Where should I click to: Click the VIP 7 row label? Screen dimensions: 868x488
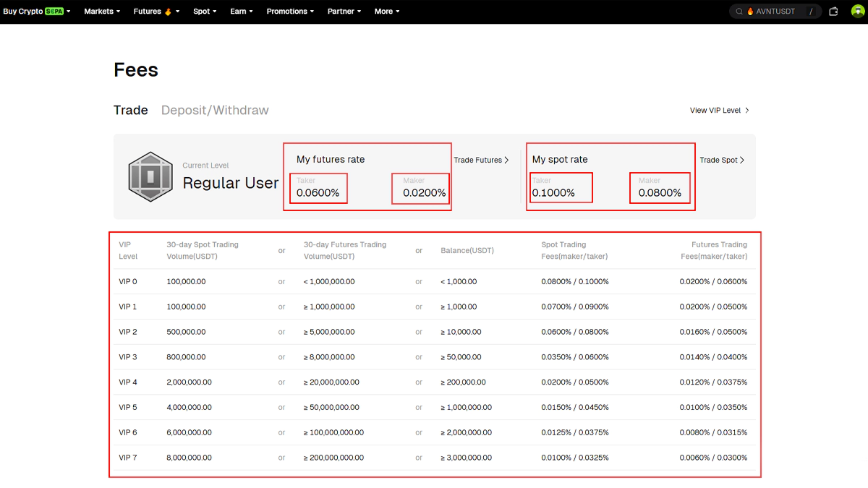click(128, 458)
